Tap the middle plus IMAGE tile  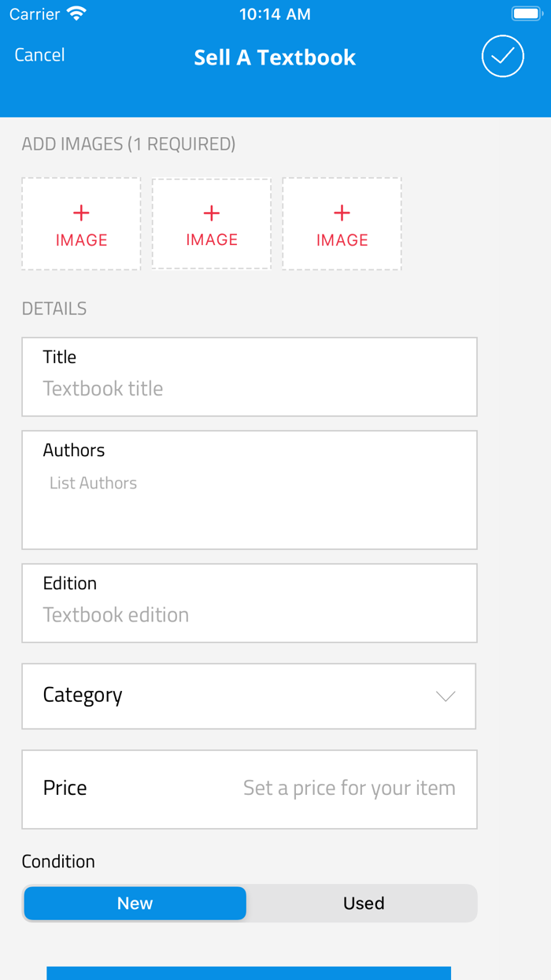(212, 225)
